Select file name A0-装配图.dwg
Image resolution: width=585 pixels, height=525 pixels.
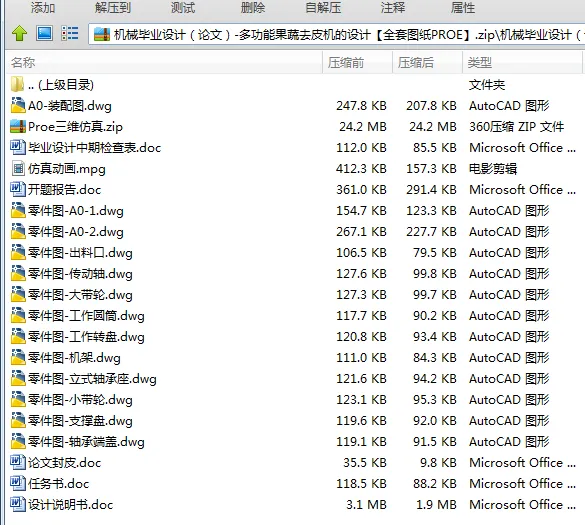(x=70, y=106)
